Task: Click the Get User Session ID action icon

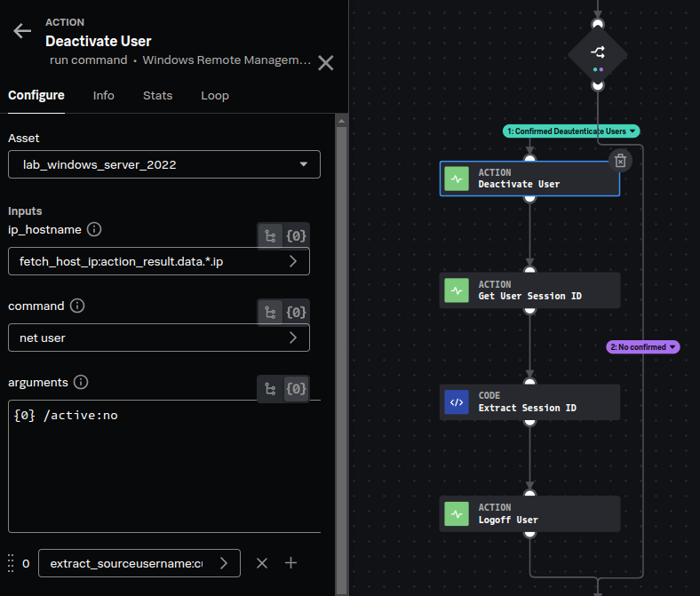Action: coord(457,290)
